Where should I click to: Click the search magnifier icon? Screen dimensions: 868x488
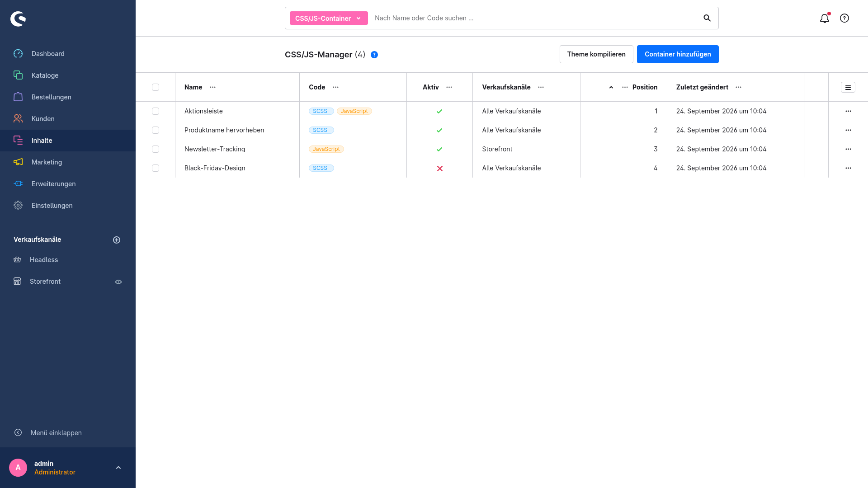coord(707,18)
